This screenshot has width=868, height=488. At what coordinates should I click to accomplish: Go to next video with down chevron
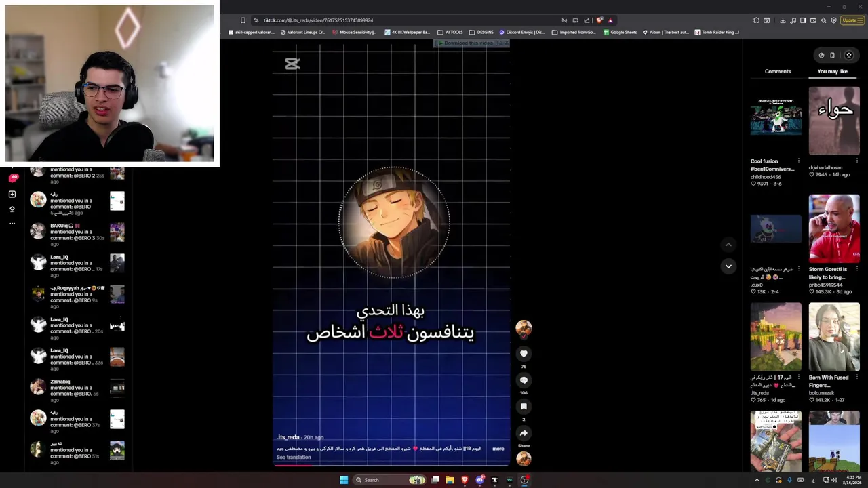728,266
